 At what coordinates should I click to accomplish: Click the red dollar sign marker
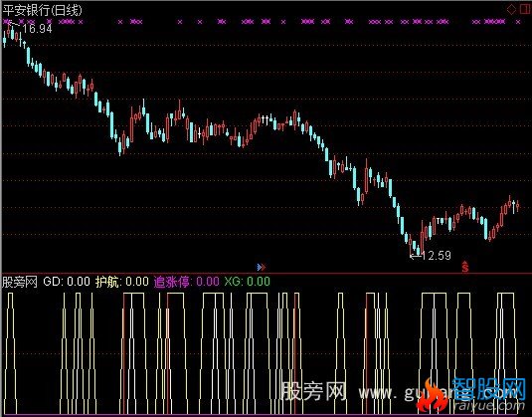tap(465, 267)
